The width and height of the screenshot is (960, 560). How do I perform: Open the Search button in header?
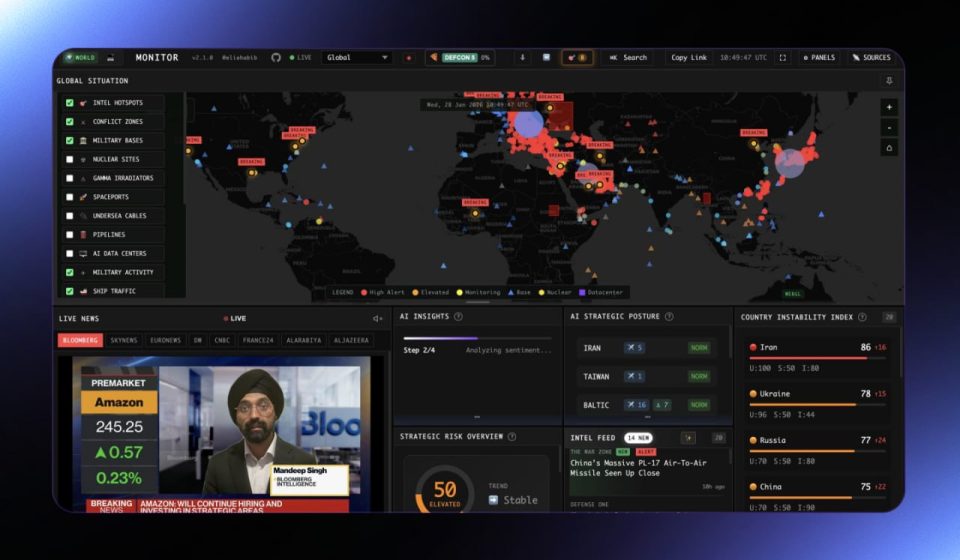click(628, 58)
